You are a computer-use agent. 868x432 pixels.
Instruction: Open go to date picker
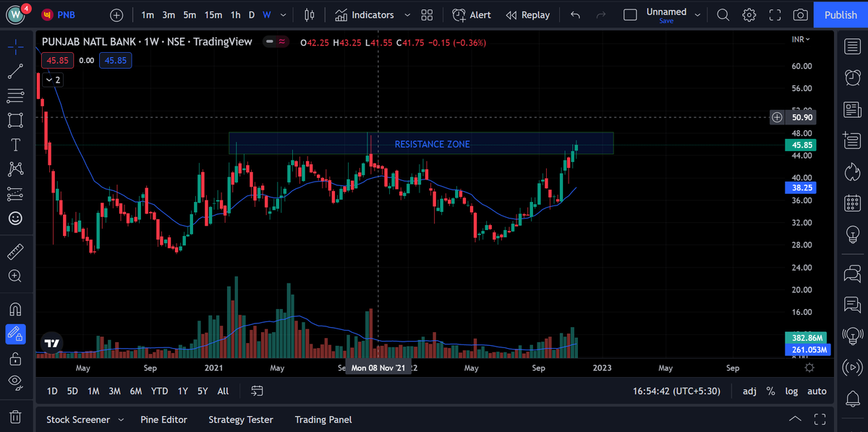pyautogui.click(x=257, y=391)
